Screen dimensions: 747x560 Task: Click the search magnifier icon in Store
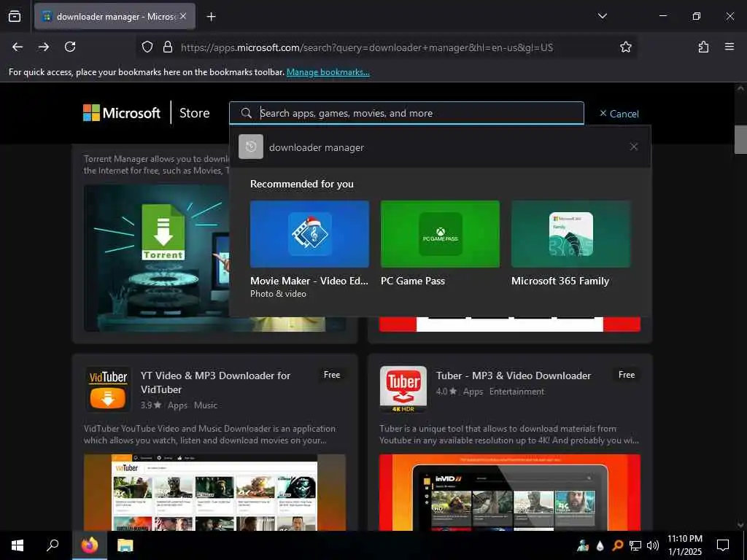tap(247, 113)
